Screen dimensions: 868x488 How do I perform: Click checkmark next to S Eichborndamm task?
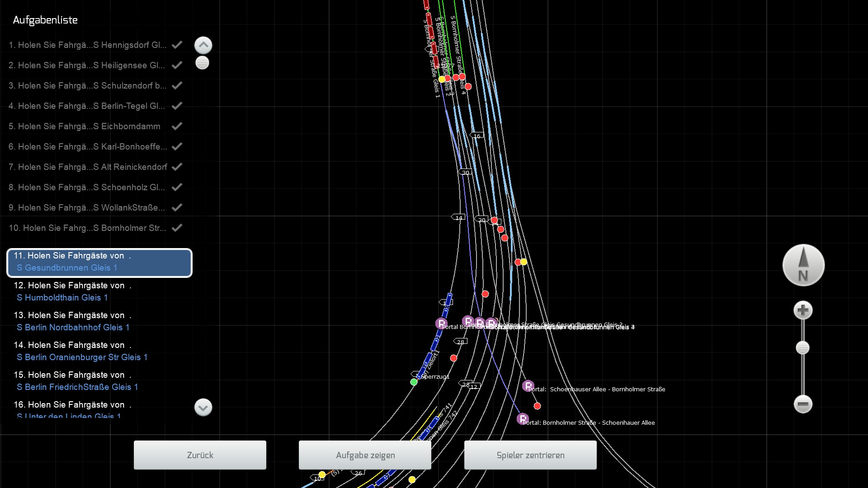[x=177, y=126]
